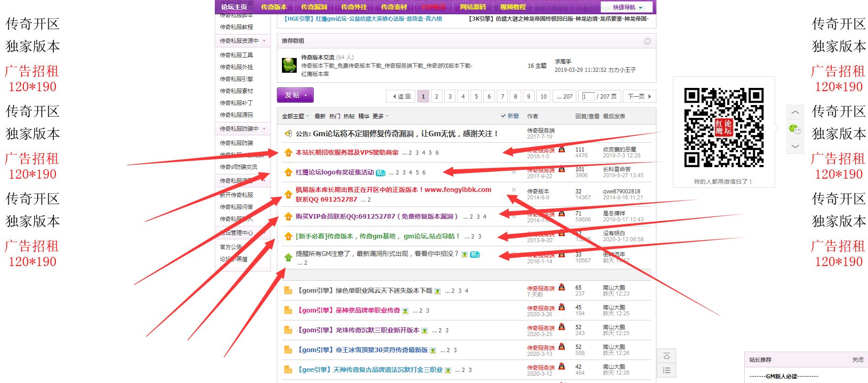Collapse the 推荐群组 panel with minus button
Screen dimensions: 868x383
click(x=647, y=41)
